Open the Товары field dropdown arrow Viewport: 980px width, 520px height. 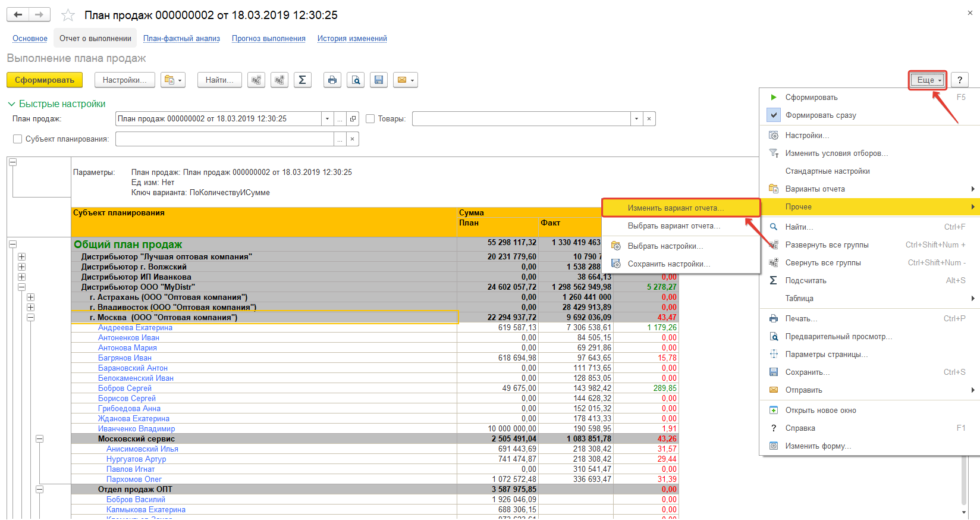(636, 119)
